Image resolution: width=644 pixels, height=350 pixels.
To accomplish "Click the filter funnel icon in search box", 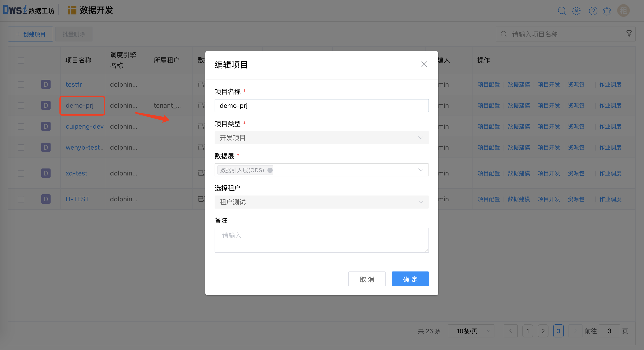I will 629,34.
